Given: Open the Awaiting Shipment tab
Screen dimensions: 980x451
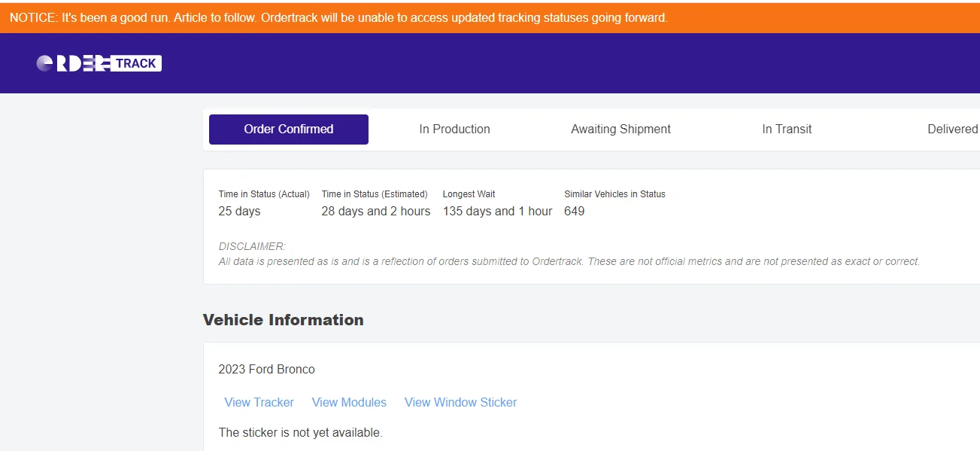Looking at the screenshot, I should tap(620, 130).
